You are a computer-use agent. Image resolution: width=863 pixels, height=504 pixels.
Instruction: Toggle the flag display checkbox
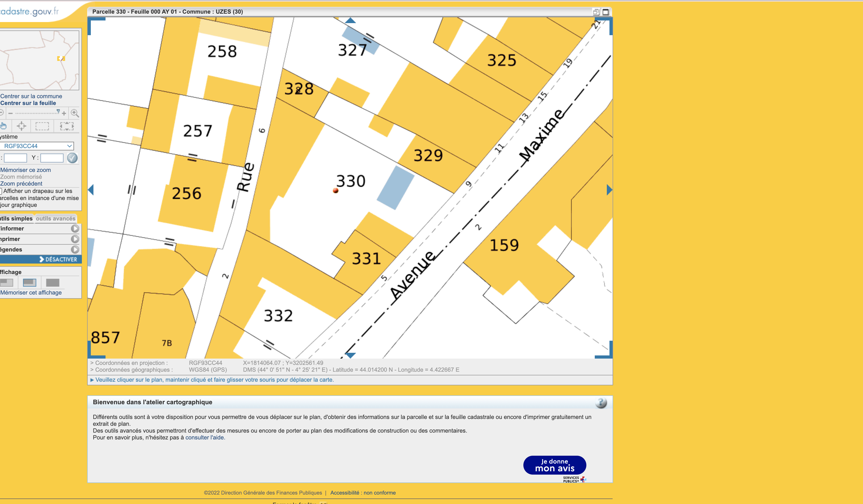(x=1, y=191)
